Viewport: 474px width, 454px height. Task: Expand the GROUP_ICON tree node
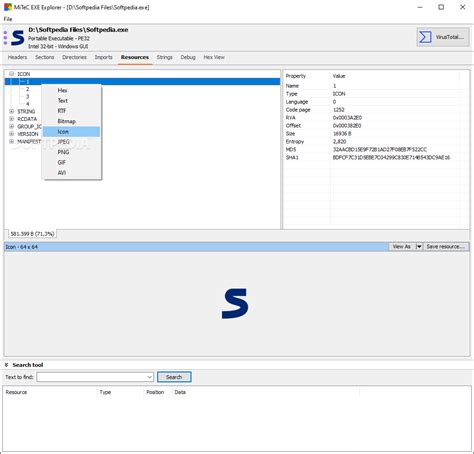[x=12, y=126]
